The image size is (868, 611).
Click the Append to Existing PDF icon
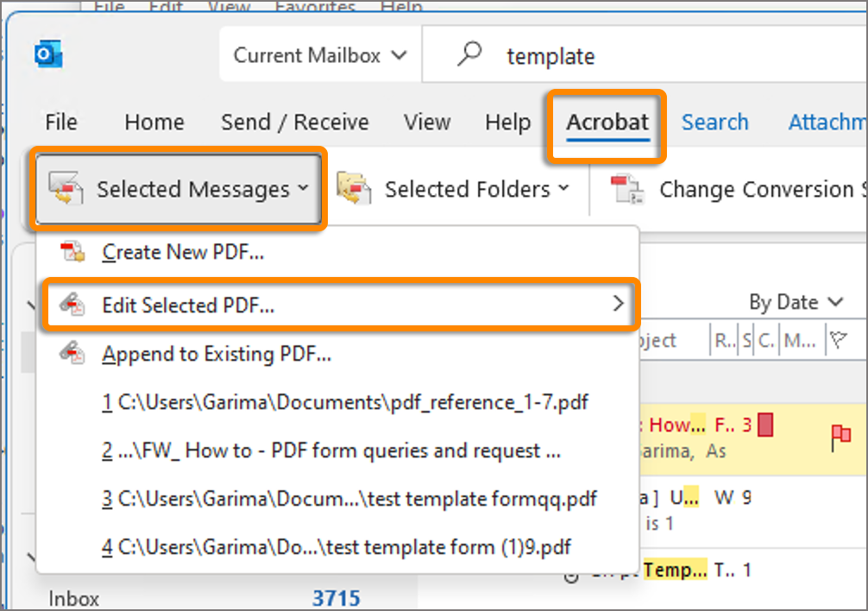point(72,354)
